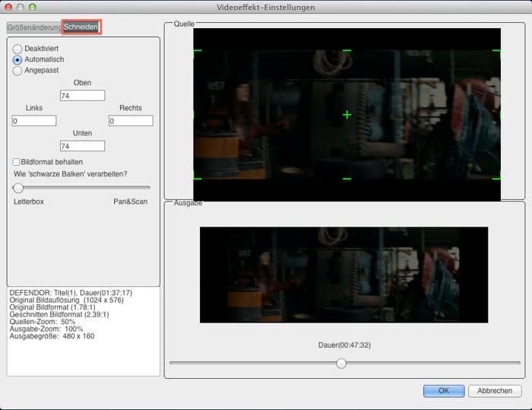Switch to the Größenänderung tab

(x=34, y=27)
